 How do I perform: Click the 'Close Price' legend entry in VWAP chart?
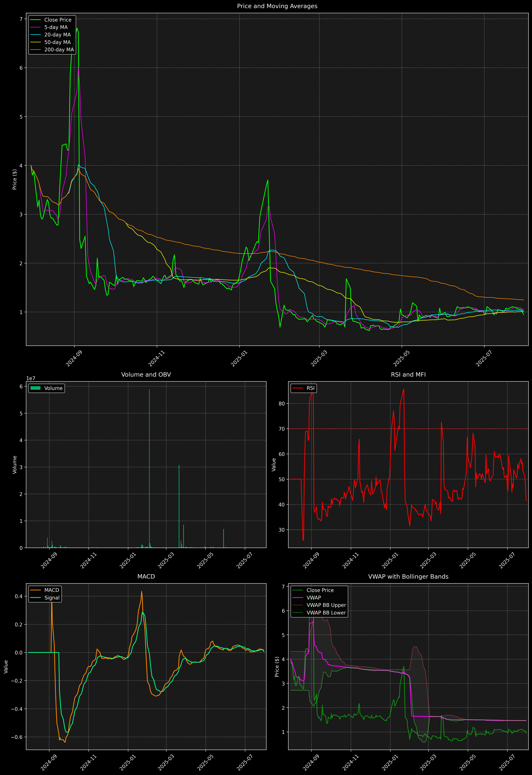click(313, 590)
